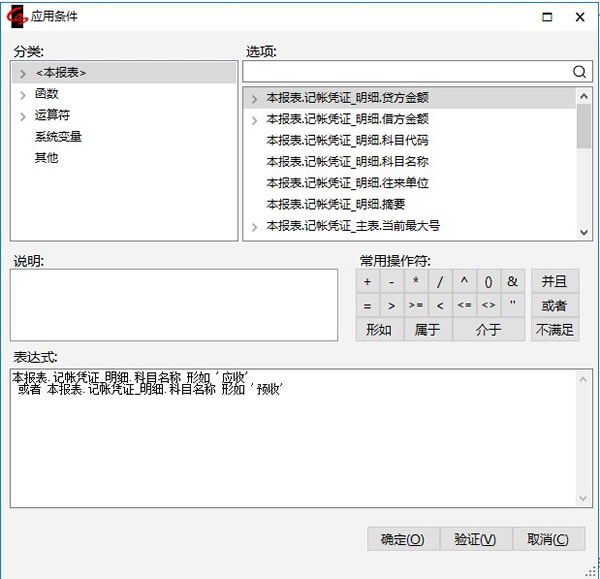Insert the multiplication operator
Viewport: 600px width, 579px height.
[x=416, y=282]
